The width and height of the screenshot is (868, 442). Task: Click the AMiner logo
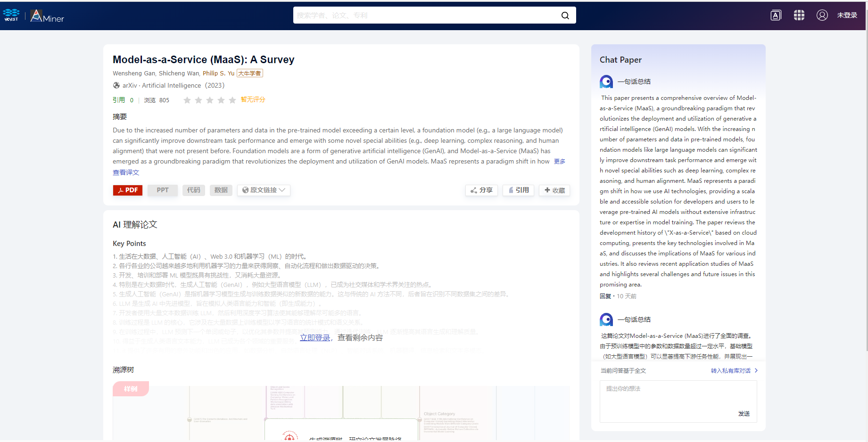[47, 16]
